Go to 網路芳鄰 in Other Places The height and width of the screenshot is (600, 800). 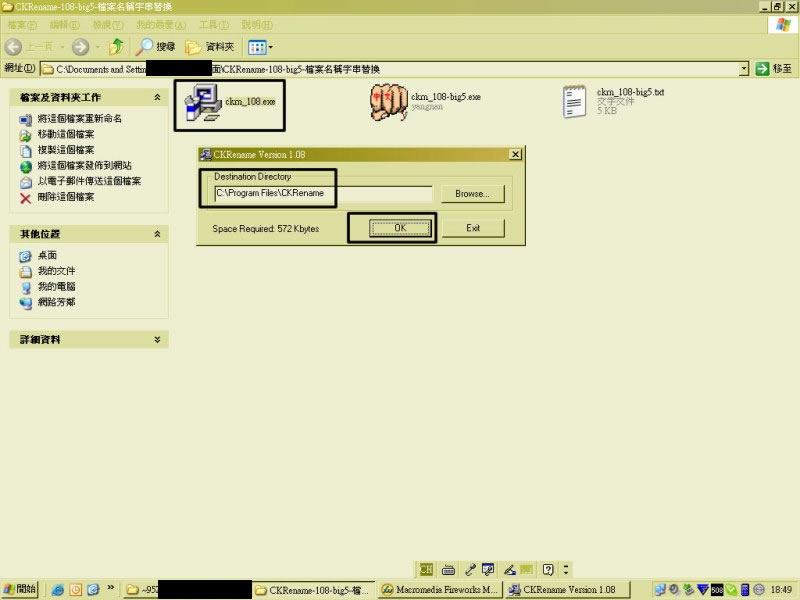(56, 302)
